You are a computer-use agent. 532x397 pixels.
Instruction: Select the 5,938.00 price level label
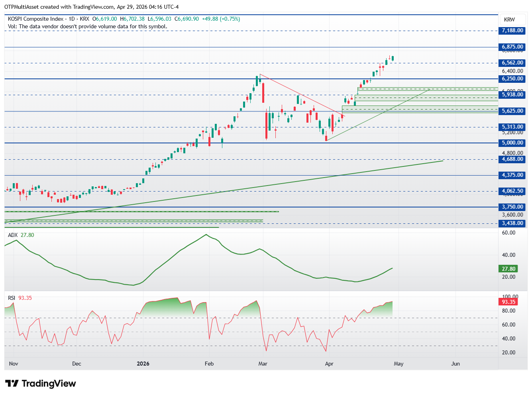click(512, 95)
